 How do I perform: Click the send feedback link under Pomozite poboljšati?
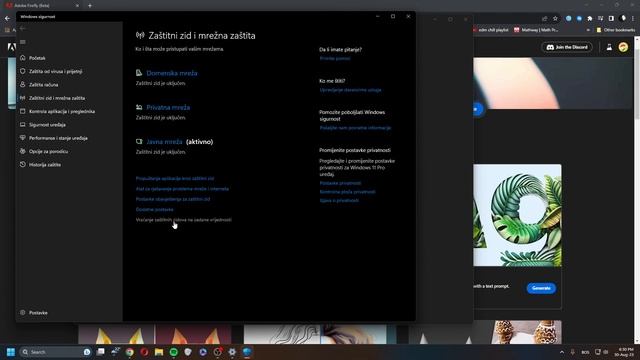[355, 128]
